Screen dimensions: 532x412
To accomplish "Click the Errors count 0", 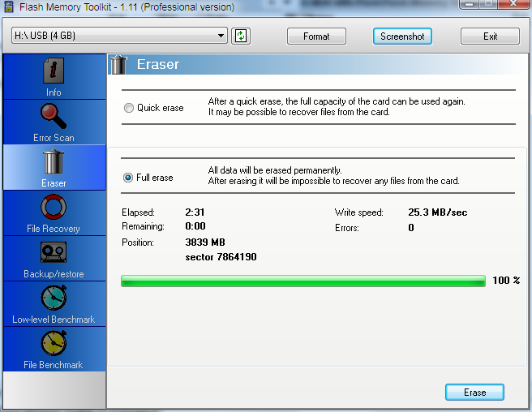I will click(x=411, y=228).
